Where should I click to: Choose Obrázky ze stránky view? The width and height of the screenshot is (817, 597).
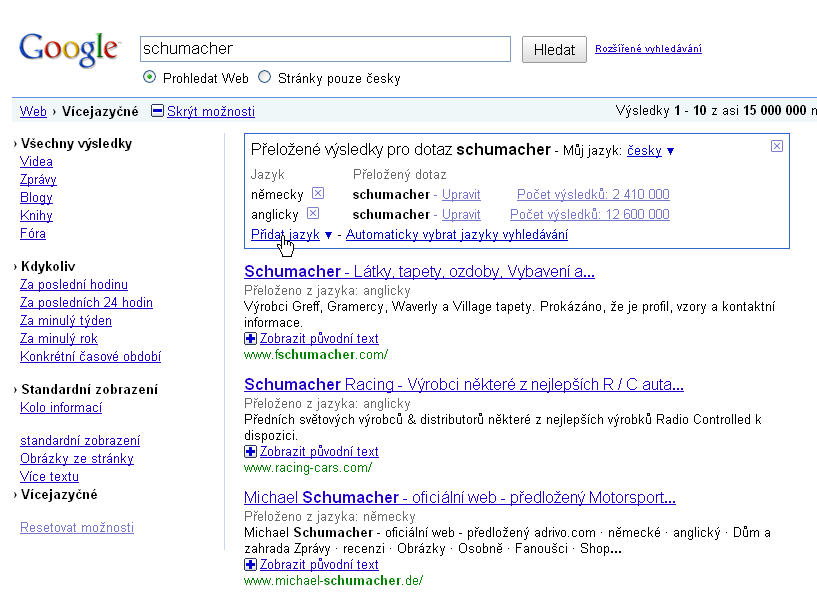77,459
